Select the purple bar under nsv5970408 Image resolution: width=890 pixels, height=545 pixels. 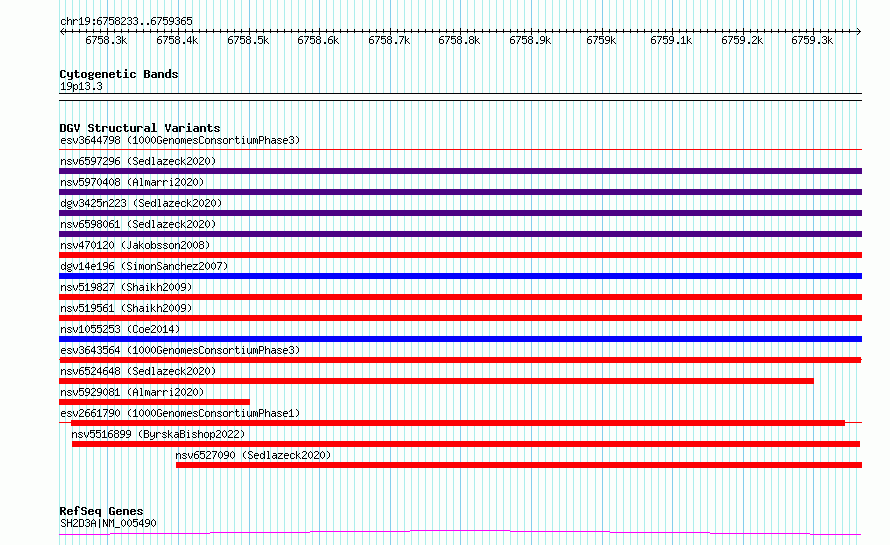click(x=460, y=192)
